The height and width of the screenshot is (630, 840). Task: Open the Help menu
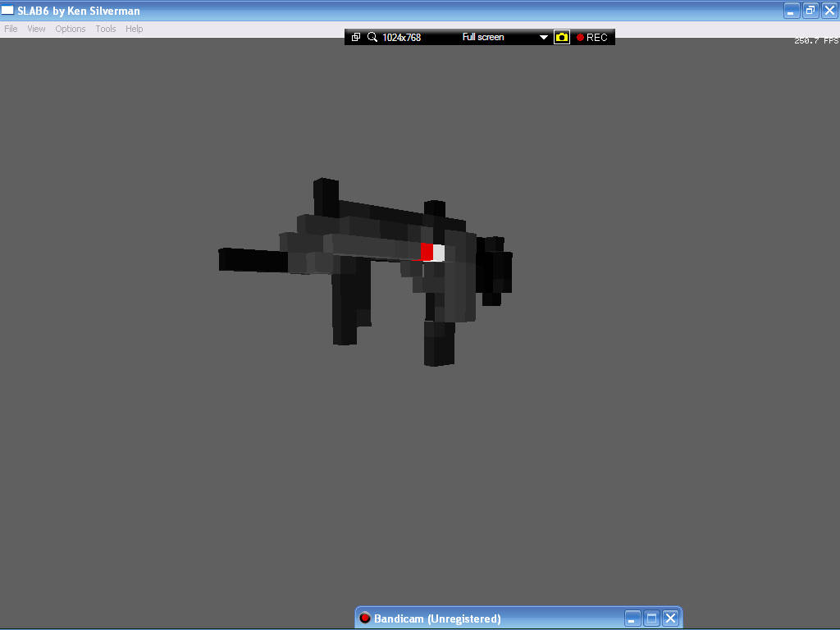coord(134,29)
